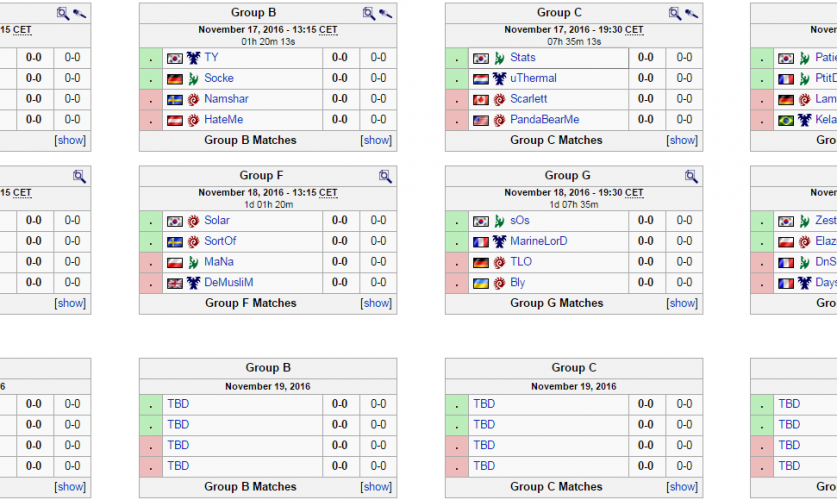The image size is (837, 500).
Task: Click the Swedish flag next to Namshar
Action: (175, 99)
